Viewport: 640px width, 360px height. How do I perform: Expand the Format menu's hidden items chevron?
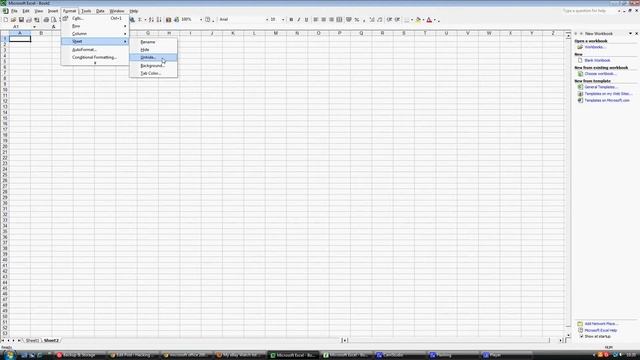tap(95, 63)
